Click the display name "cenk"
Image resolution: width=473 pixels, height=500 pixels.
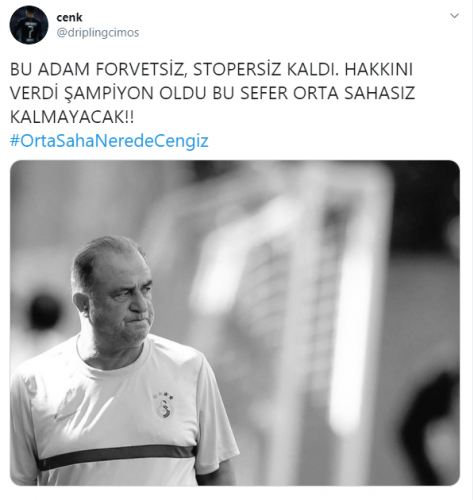(x=69, y=17)
